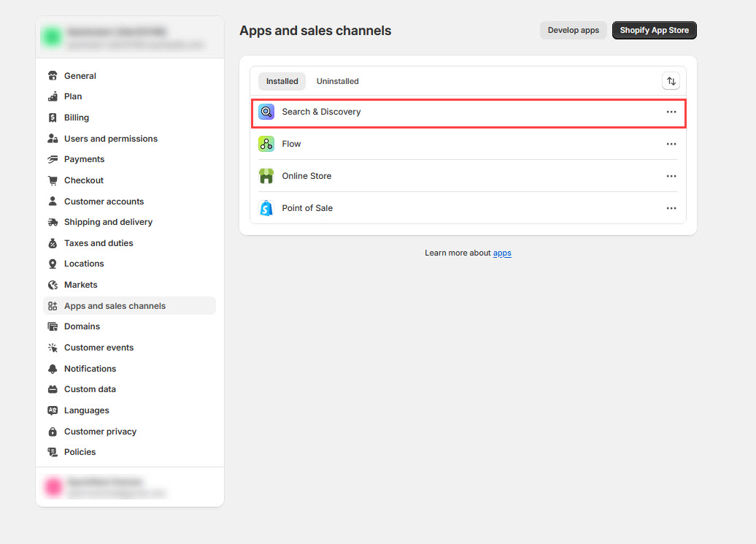Viewport: 756px width, 544px height.
Task: Click the Notifications bell icon
Action: coord(53,369)
